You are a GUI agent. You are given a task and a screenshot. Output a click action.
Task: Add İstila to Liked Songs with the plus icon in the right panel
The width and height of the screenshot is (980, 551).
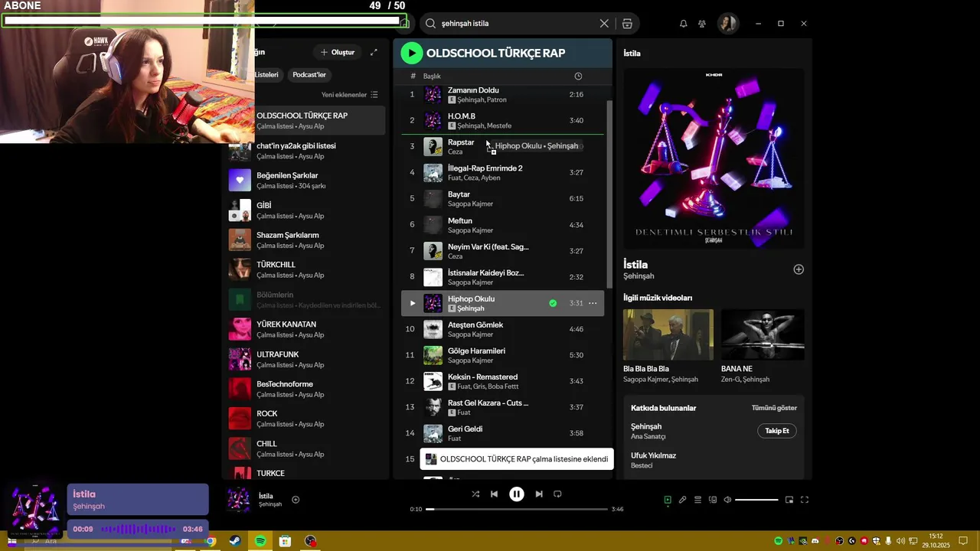[799, 269]
